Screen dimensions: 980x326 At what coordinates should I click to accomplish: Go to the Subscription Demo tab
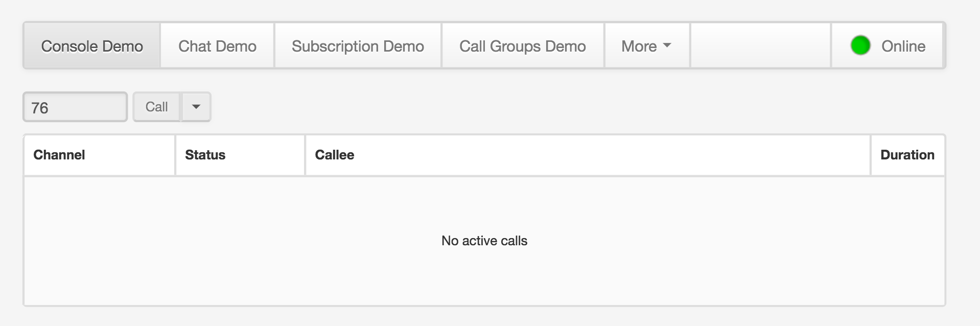(x=358, y=46)
